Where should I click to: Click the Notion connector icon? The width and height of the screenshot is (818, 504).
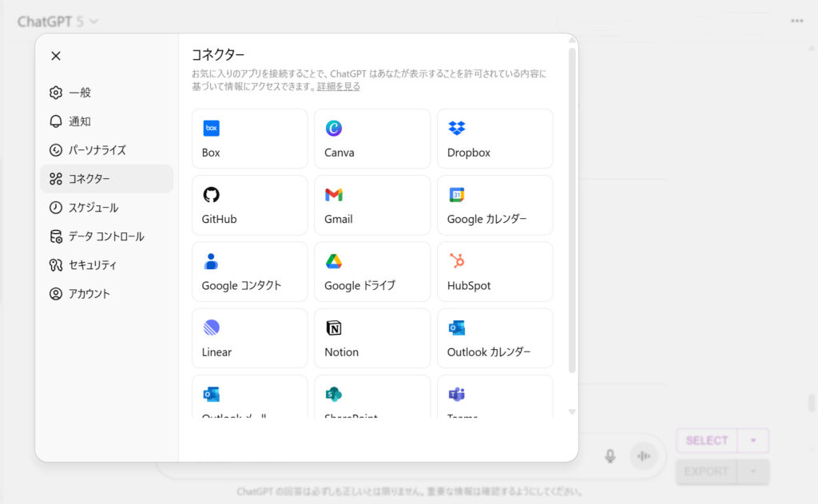point(334,327)
